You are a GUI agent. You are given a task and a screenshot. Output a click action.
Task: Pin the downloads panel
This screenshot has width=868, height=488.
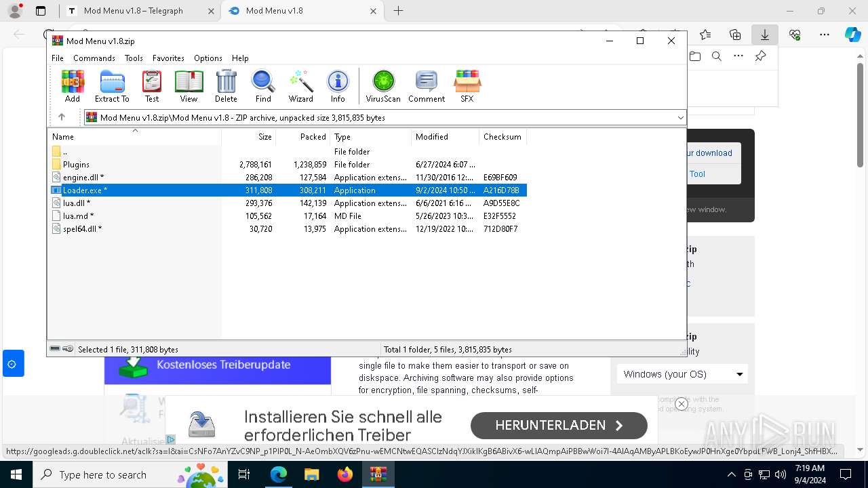point(761,56)
